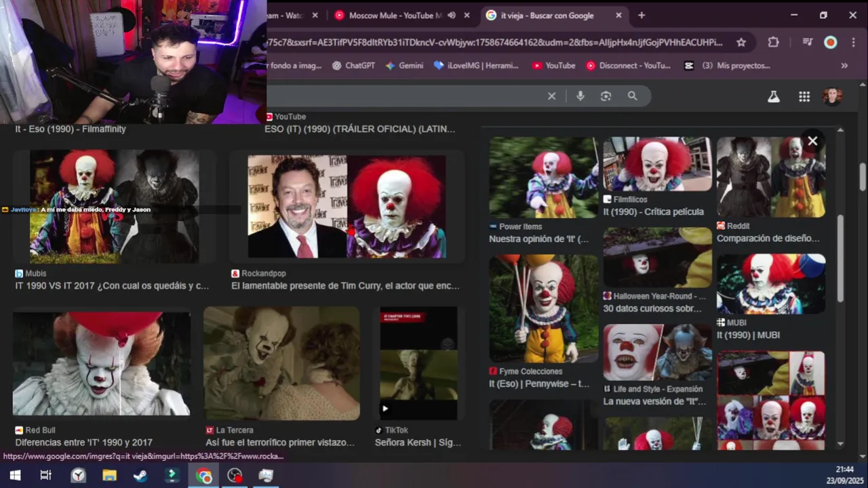
Task: Open the Chrome three-dot menu
Action: (x=853, y=42)
